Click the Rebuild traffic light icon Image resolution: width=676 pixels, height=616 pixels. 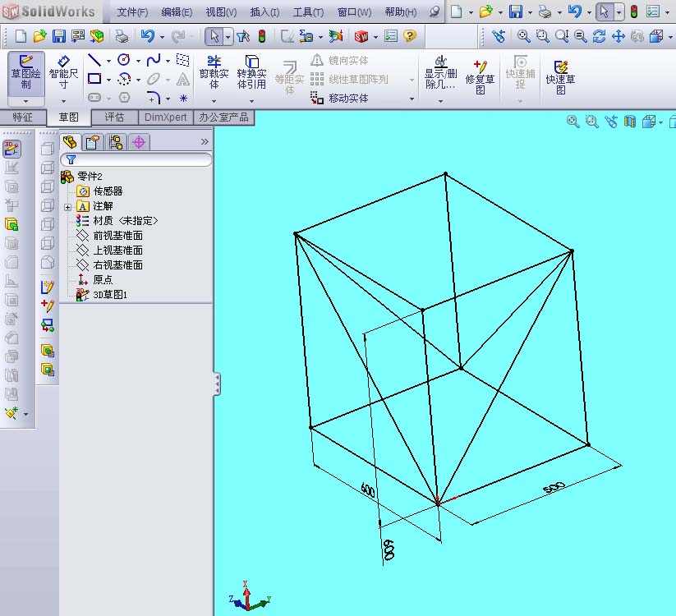pyautogui.click(x=262, y=36)
